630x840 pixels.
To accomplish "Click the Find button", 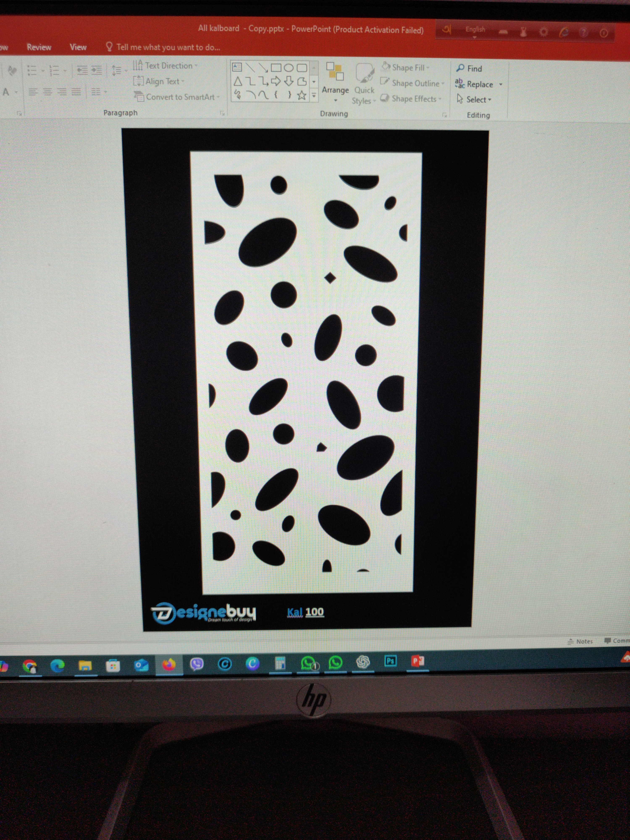I will point(469,68).
